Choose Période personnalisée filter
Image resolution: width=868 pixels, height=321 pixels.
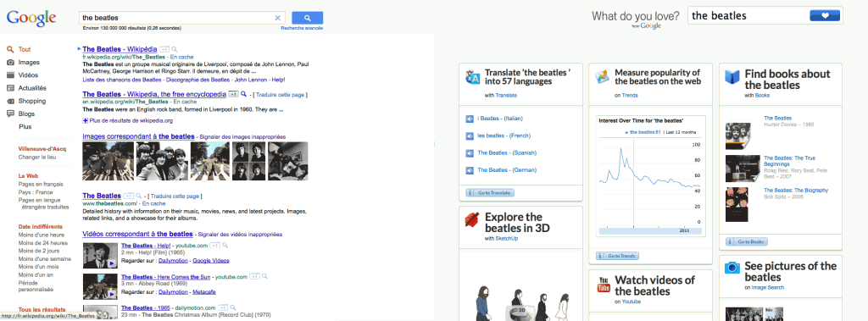coord(36,285)
